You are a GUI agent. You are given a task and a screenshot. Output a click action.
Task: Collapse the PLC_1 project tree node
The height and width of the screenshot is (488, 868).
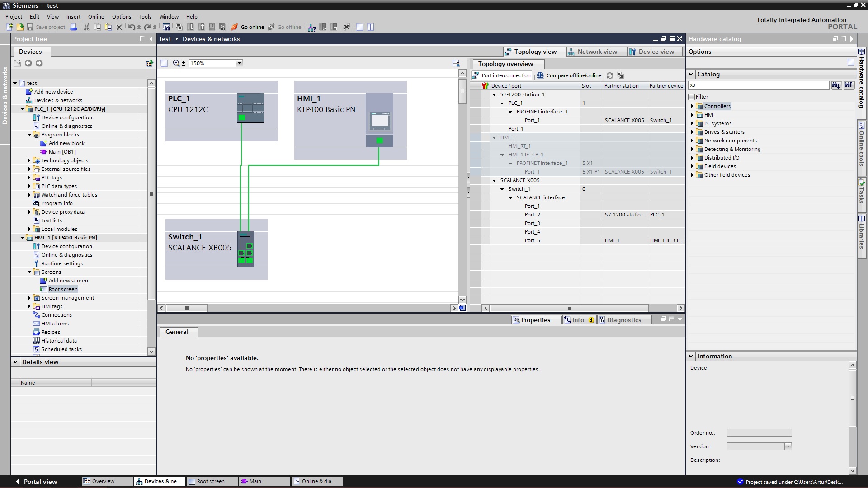click(x=22, y=109)
